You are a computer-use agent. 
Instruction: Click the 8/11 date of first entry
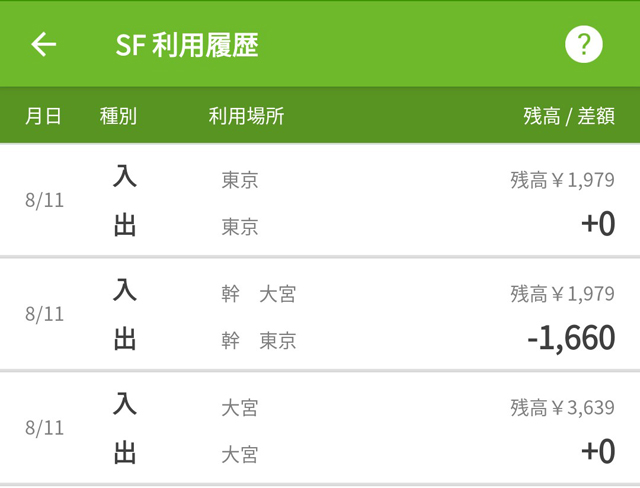44,200
